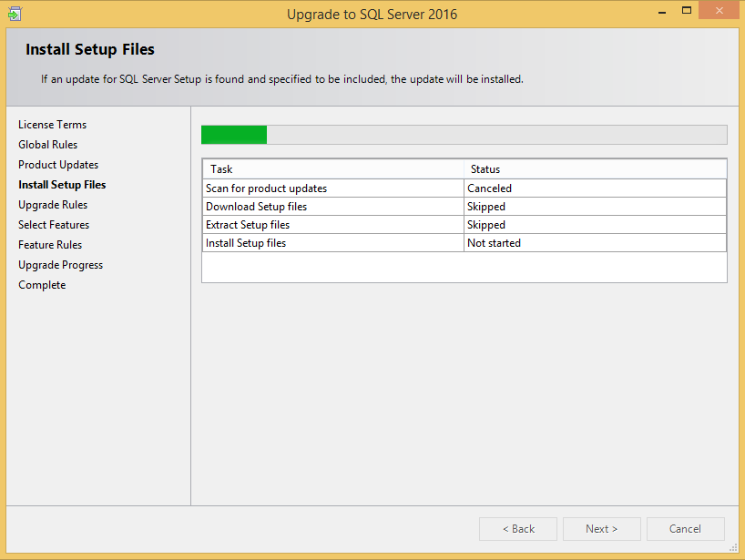Select Feature Rules step in sidebar
This screenshot has height=560, width=745.
(x=50, y=245)
